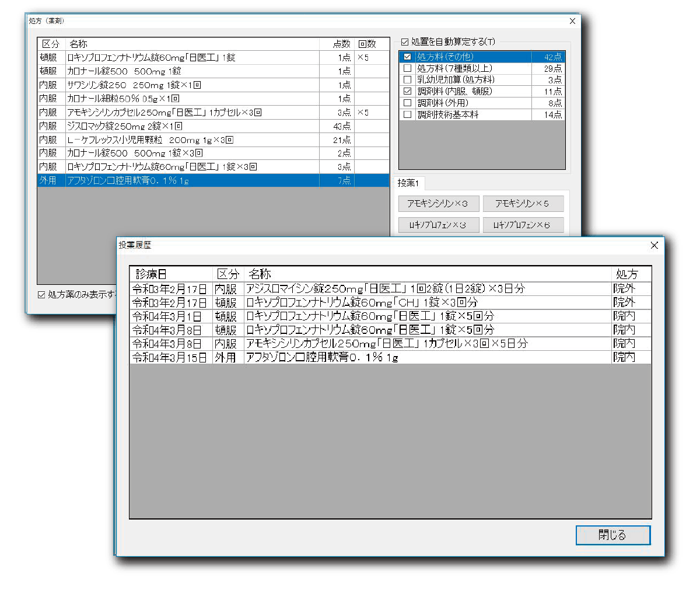
Task: Close the 投薬履歴 dialog window
Action: pos(654,246)
